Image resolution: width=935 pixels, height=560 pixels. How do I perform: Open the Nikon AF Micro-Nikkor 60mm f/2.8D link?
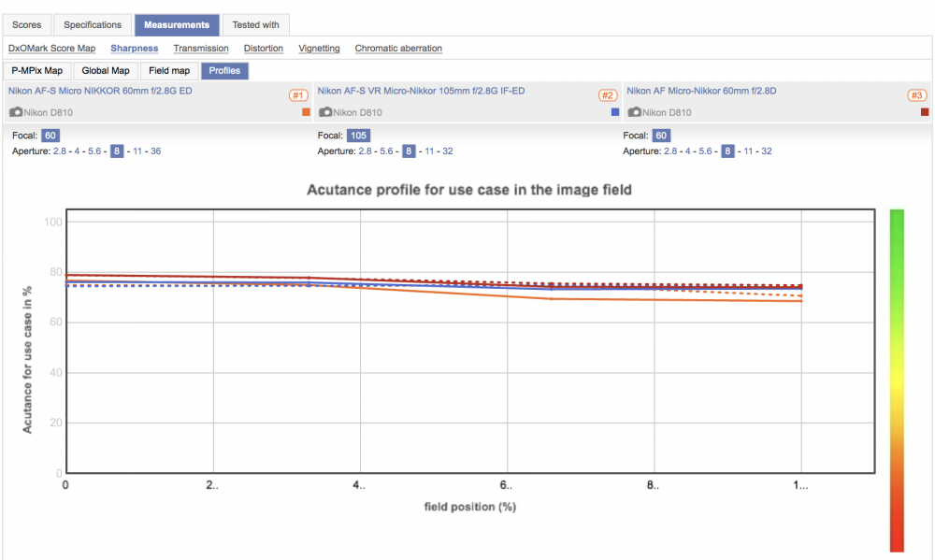tap(701, 91)
